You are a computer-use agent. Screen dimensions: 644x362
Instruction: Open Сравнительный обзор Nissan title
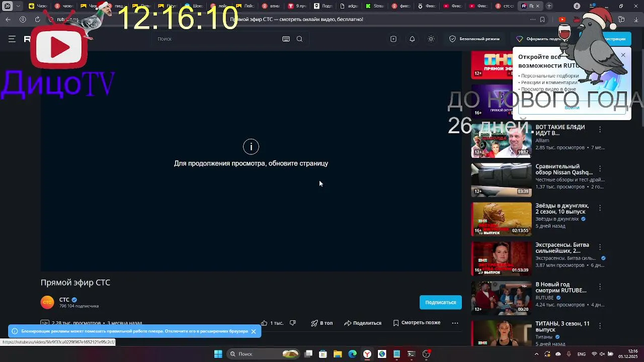click(x=564, y=169)
